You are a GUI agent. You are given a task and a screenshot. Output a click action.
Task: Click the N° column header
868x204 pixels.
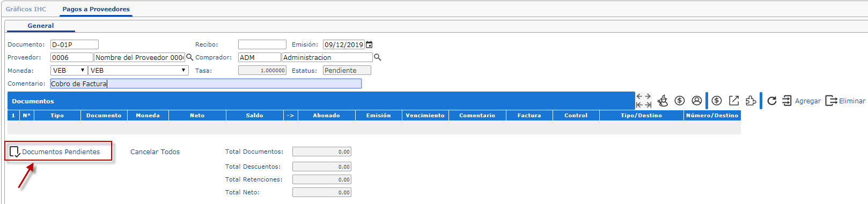[x=27, y=115]
